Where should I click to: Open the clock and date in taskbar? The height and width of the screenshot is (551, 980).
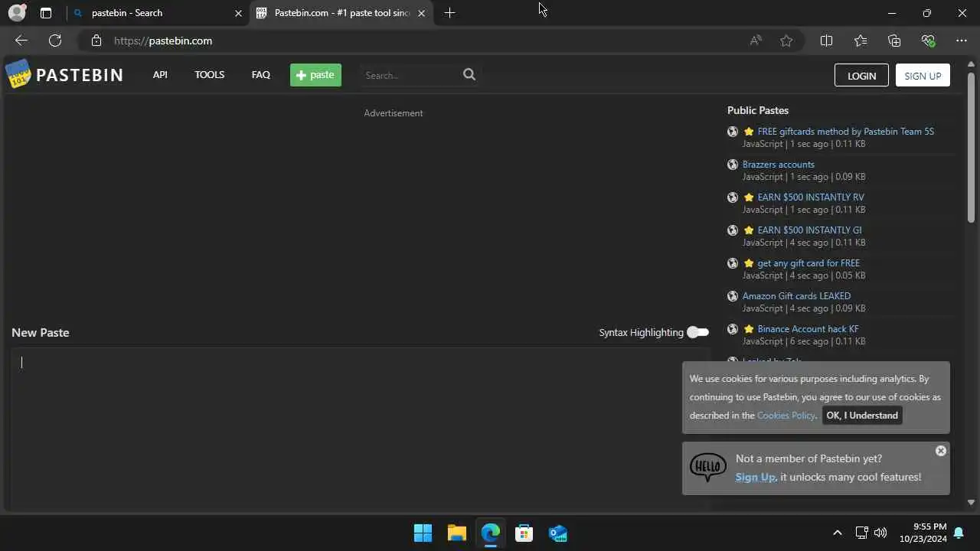pos(923,533)
